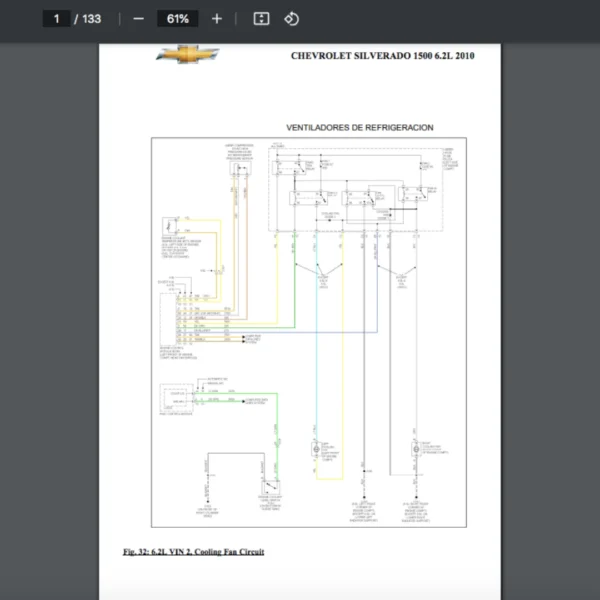Screen dimensions: 600x600
Task: Click the current page number field
Action: click(56, 19)
